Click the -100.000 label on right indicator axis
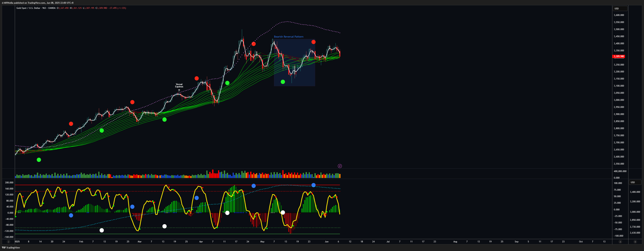The height and width of the screenshot is (251, 644). (619, 236)
